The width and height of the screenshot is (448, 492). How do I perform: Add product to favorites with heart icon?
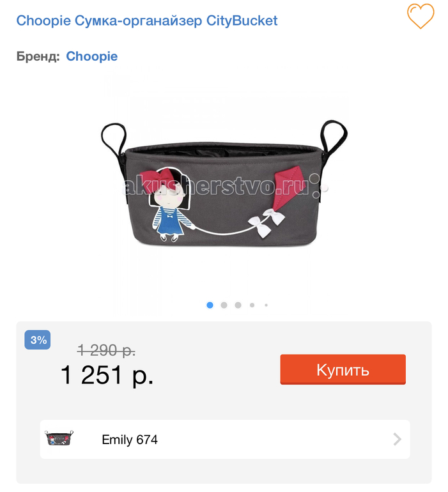pyautogui.click(x=421, y=16)
